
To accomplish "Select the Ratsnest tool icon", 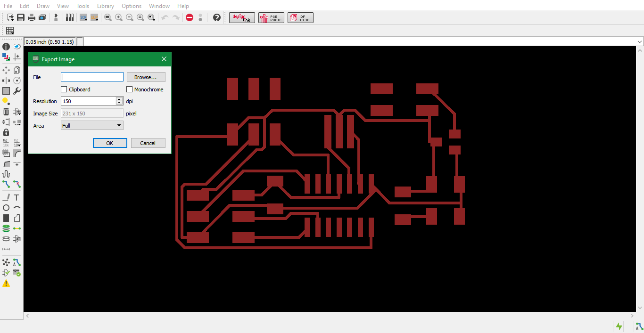I will 6,262.
